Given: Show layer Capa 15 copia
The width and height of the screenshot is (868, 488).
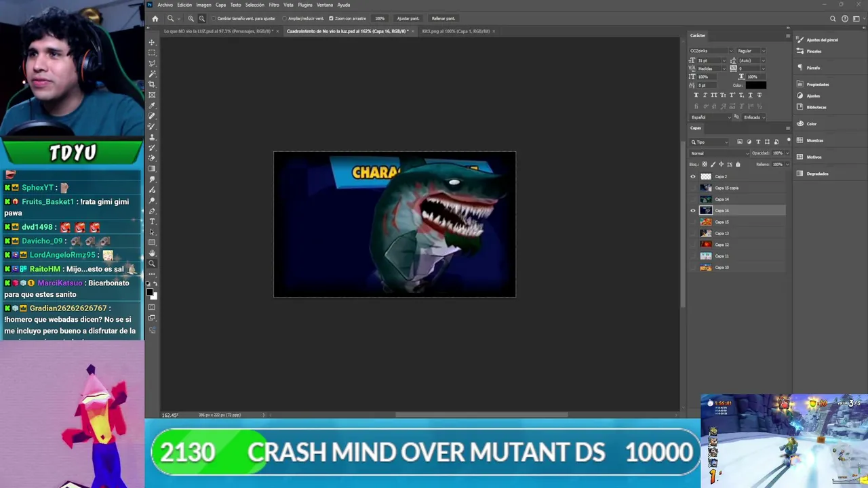Looking at the screenshot, I should (x=693, y=188).
